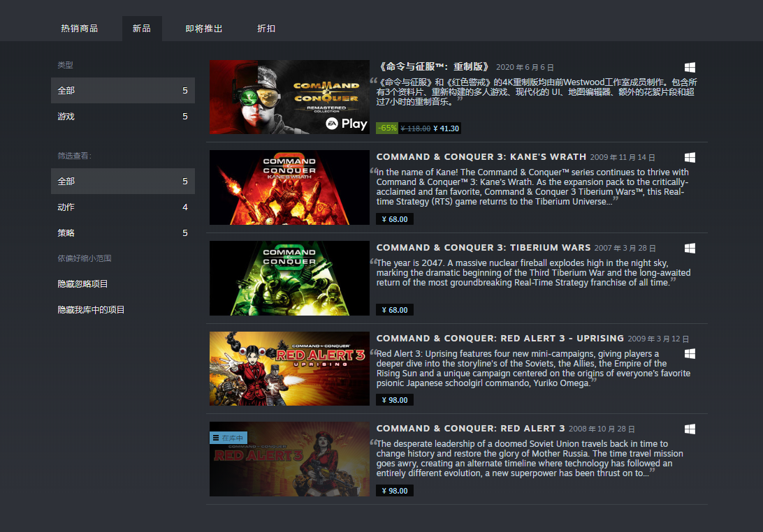This screenshot has width=763, height=532.
Task: Open Kane's Wrath game thumbnail
Action: click(289, 187)
